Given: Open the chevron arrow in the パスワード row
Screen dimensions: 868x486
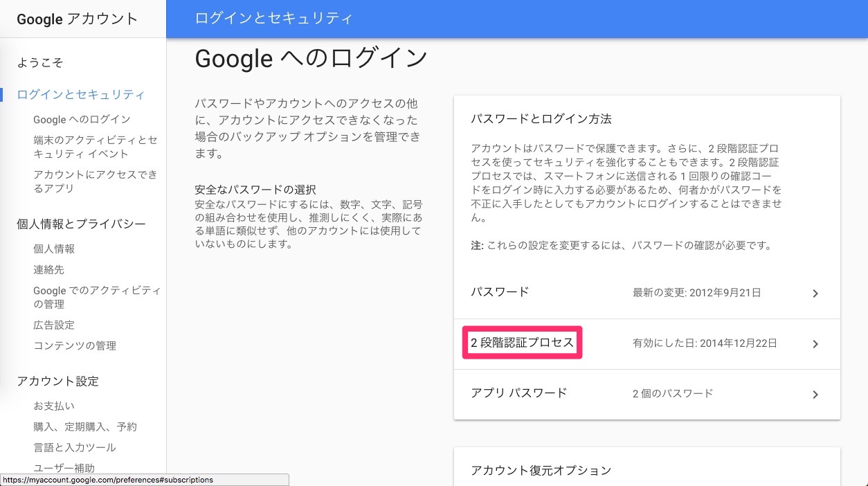Looking at the screenshot, I should pyautogui.click(x=815, y=294).
